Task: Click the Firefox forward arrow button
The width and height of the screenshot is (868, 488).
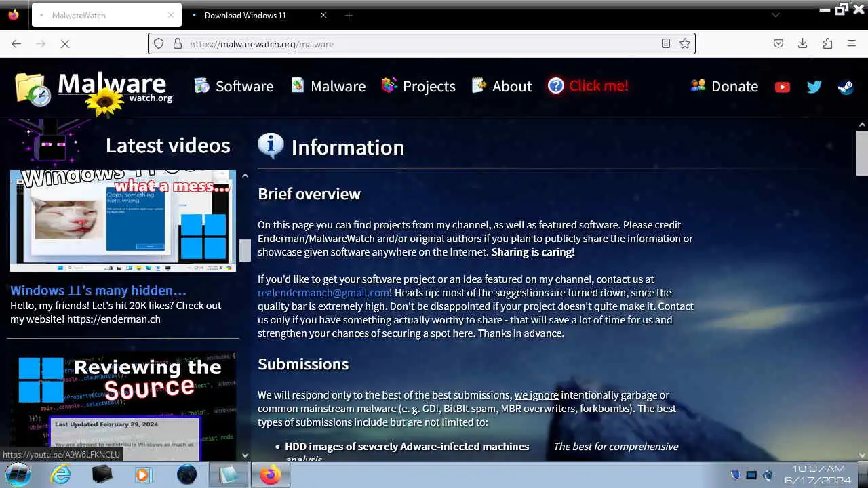Action: (41, 43)
